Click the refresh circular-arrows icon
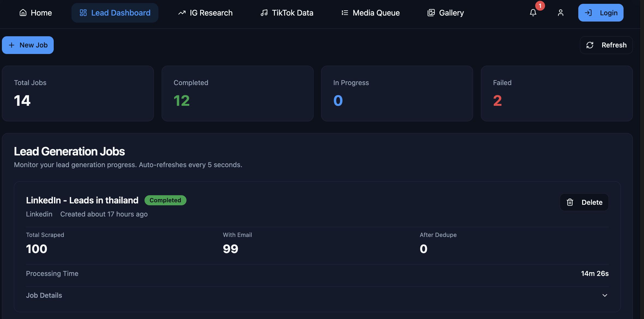644x319 pixels. tap(590, 45)
